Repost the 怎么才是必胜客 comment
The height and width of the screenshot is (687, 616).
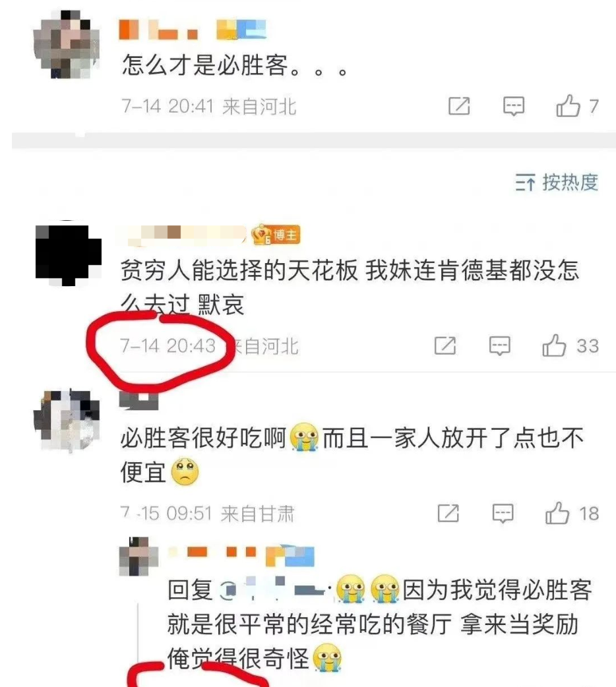[x=459, y=106]
